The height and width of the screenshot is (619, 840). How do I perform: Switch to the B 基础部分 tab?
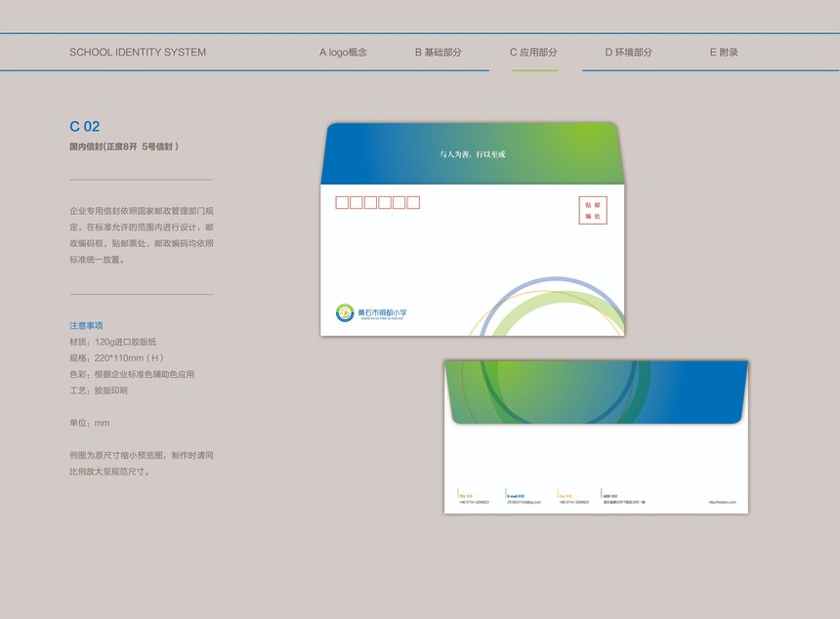(438, 52)
